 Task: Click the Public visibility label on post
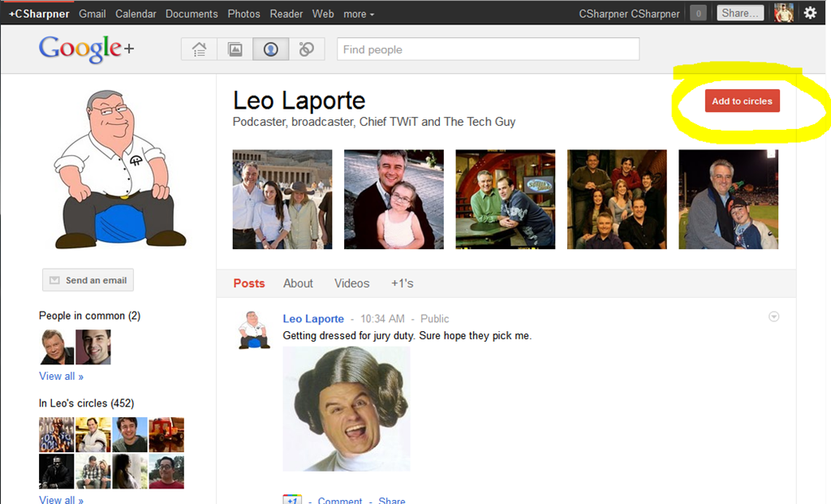coord(435,318)
